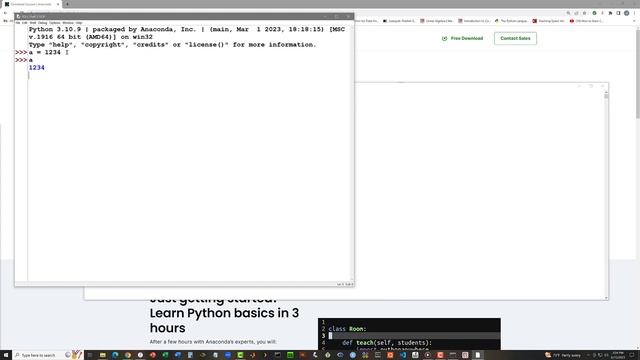Image resolution: width=640 pixels, height=360 pixels.
Task: Open Microsoft Edge from the taskbar
Action: 115,355
